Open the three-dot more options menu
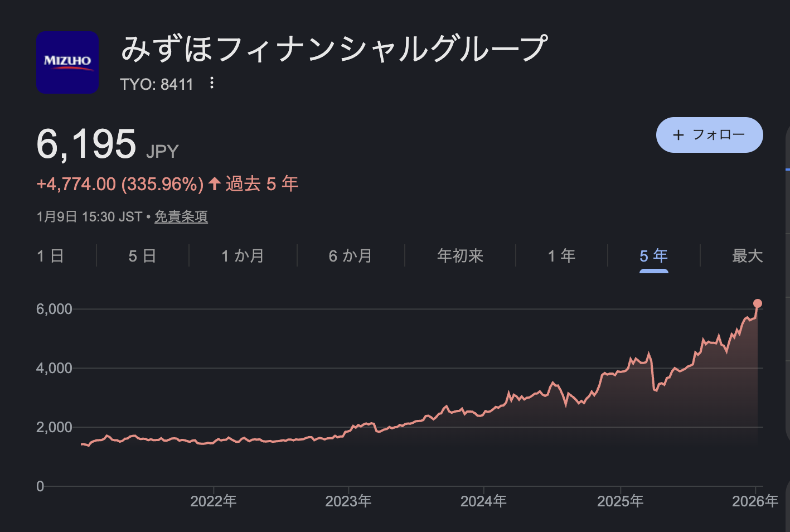Viewport: 790px width, 532px height. coord(212,84)
